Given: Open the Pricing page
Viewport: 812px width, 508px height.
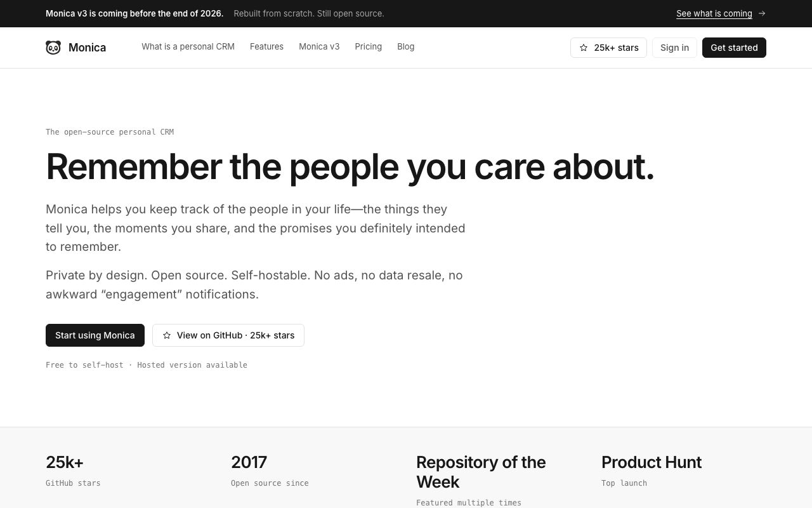Looking at the screenshot, I should pos(368,47).
